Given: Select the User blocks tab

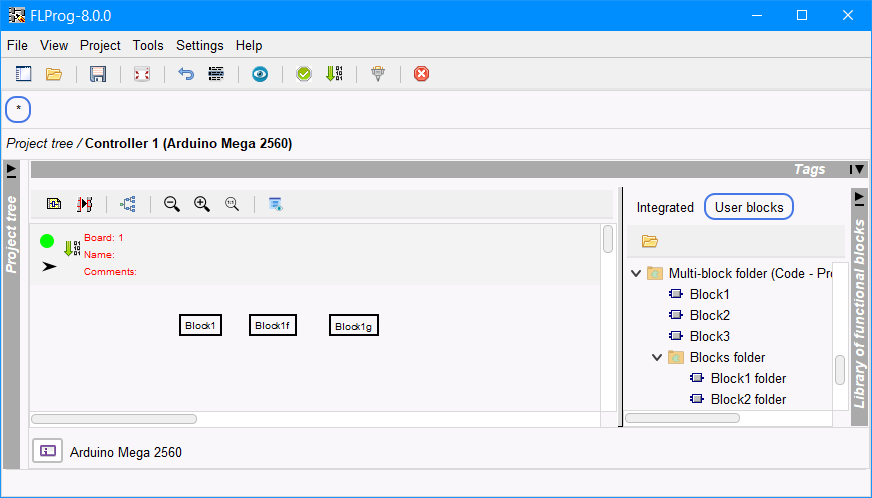Looking at the screenshot, I should (x=749, y=207).
